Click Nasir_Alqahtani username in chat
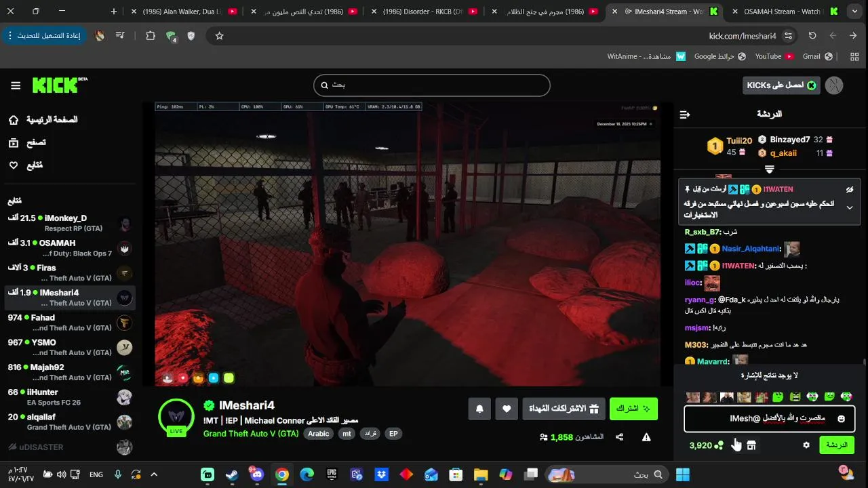The image size is (868, 488). [751, 249]
